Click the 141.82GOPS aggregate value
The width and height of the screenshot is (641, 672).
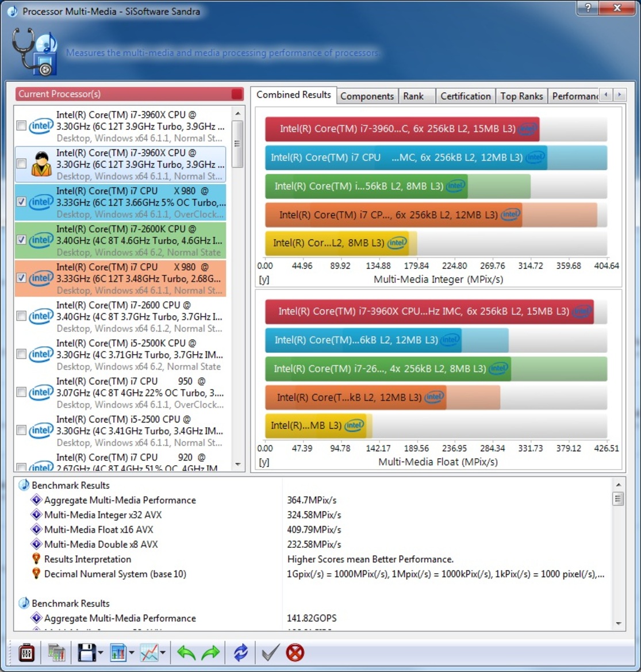coord(312,618)
